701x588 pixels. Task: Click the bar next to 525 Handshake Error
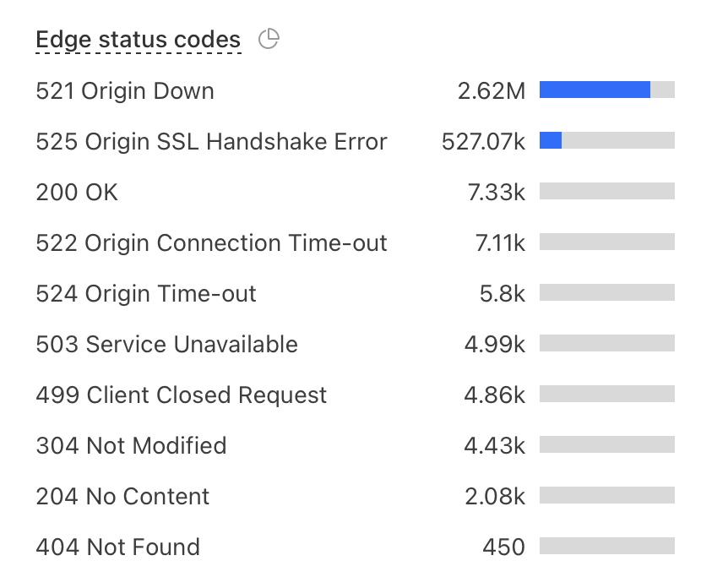tap(552, 141)
